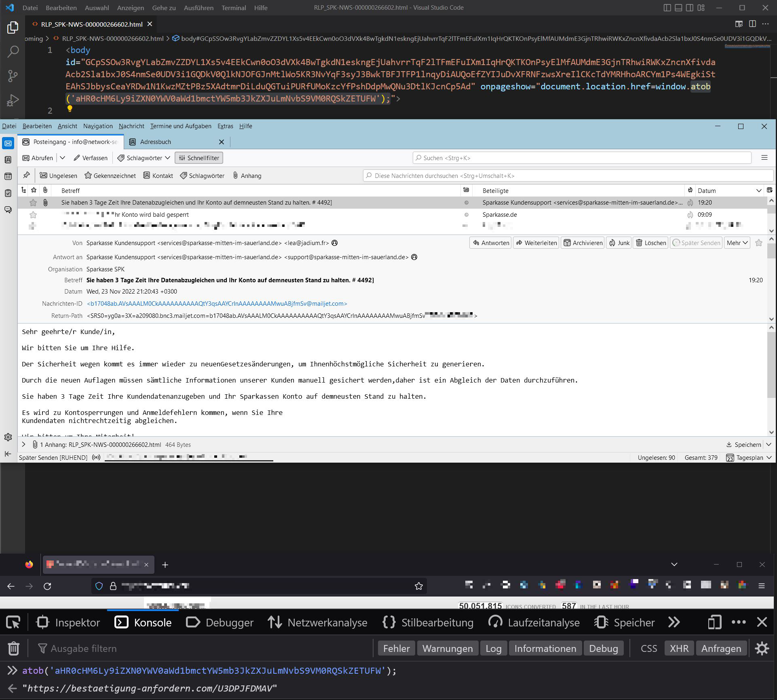This screenshot has height=700, width=777.
Task: Open the devtools three-dot options menu
Action: click(739, 622)
